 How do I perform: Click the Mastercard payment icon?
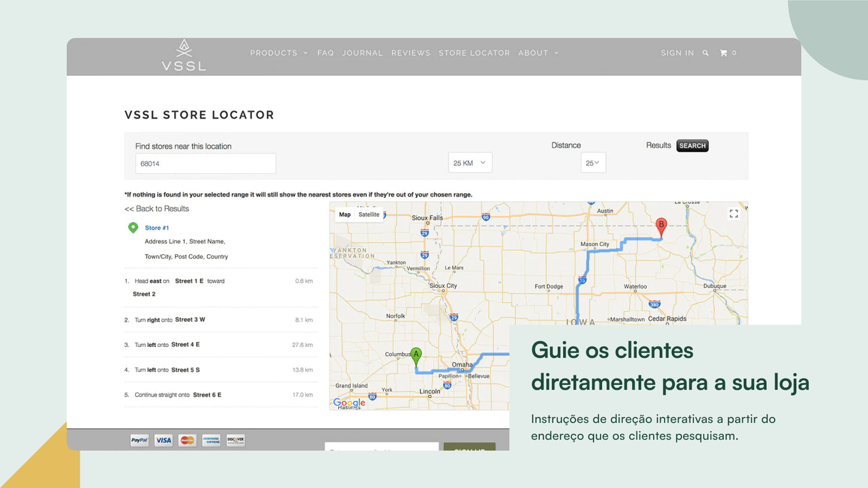pyautogui.click(x=187, y=441)
